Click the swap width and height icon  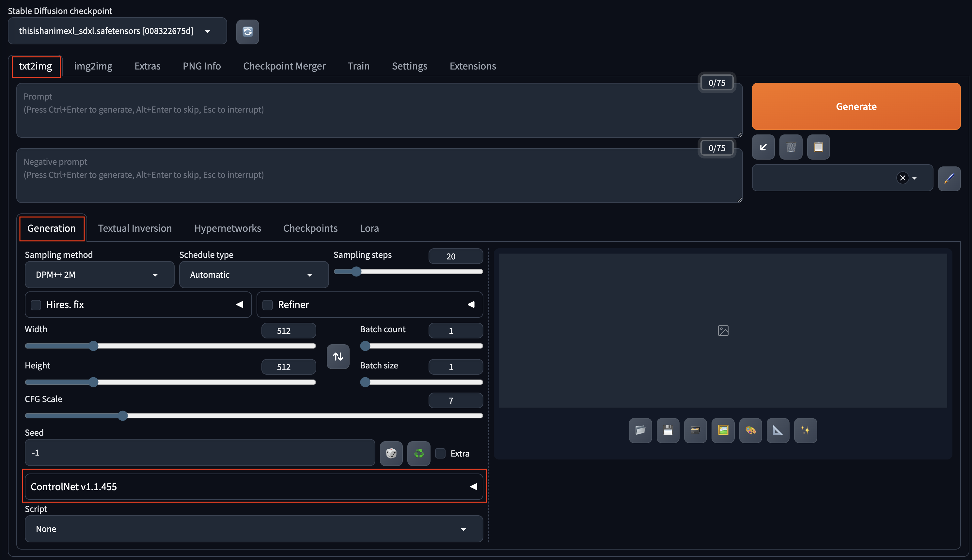[x=338, y=357]
